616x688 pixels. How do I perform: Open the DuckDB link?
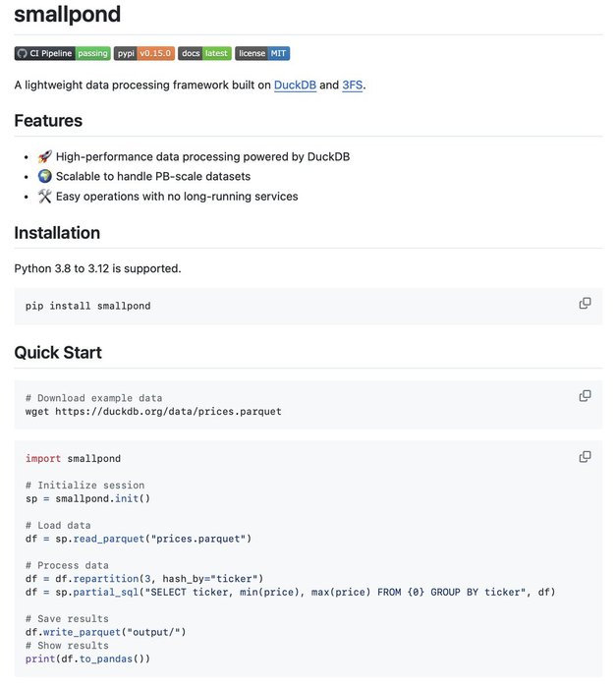[x=295, y=86]
